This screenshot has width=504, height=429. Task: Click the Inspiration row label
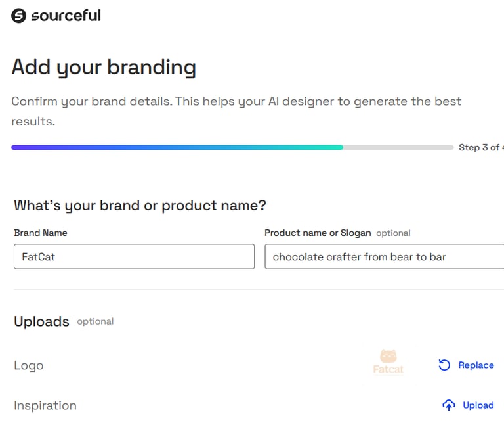pyautogui.click(x=45, y=405)
